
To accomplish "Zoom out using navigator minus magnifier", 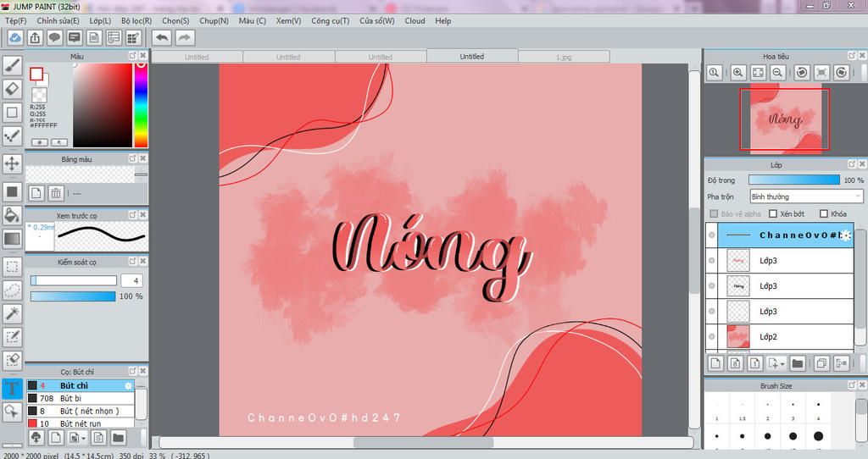I will (x=778, y=73).
